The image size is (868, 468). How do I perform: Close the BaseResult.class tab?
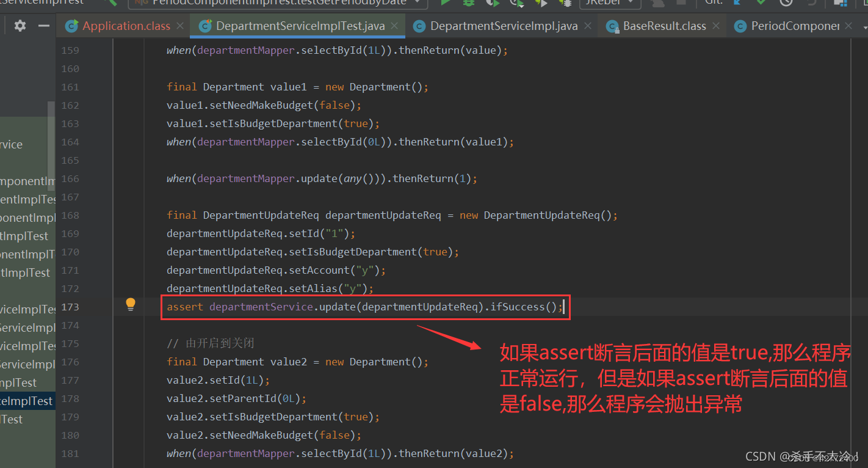point(717,26)
